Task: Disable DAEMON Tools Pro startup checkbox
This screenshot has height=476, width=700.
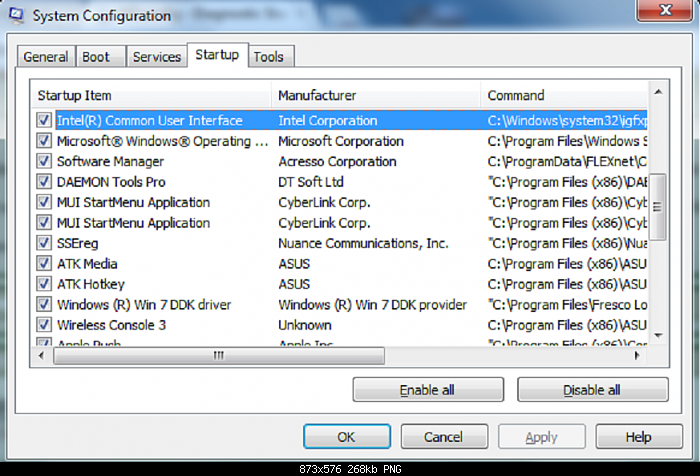Action: click(x=44, y=182)
